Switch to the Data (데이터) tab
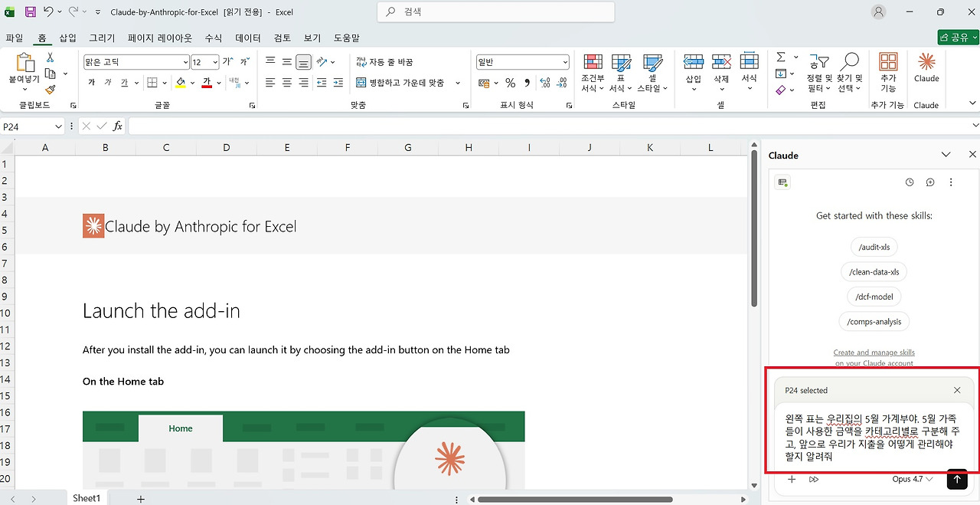Viewport: 980px width, 505px height. [x=248, y=38]
